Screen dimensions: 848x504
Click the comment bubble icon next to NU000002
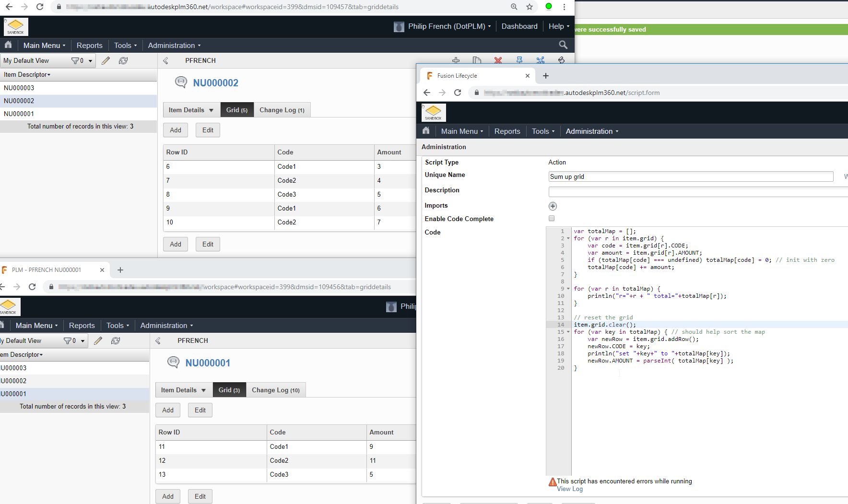point(181,82)
